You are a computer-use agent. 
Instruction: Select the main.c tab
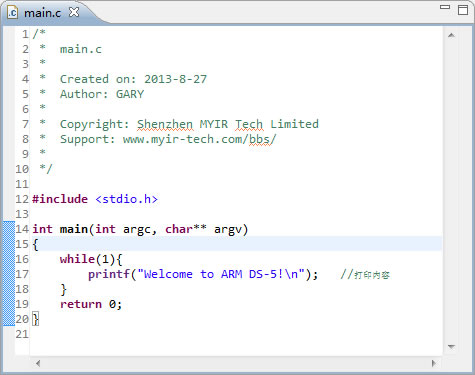pos(43,13)
